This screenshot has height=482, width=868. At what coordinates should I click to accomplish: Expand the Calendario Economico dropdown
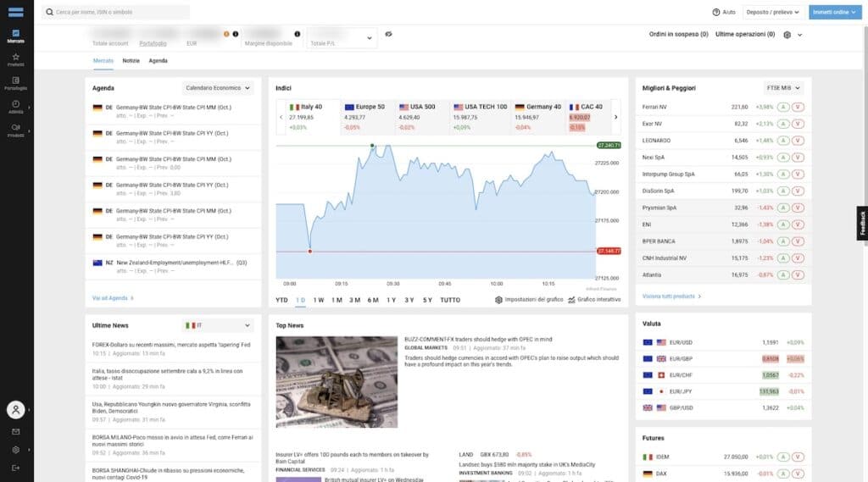[x=219, y=87]
